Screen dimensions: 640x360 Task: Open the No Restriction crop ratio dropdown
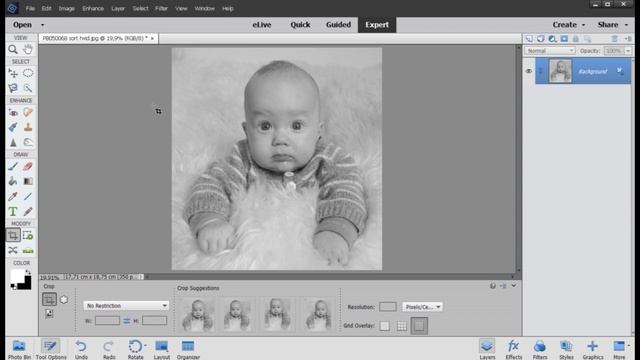(x=126, y=305)
